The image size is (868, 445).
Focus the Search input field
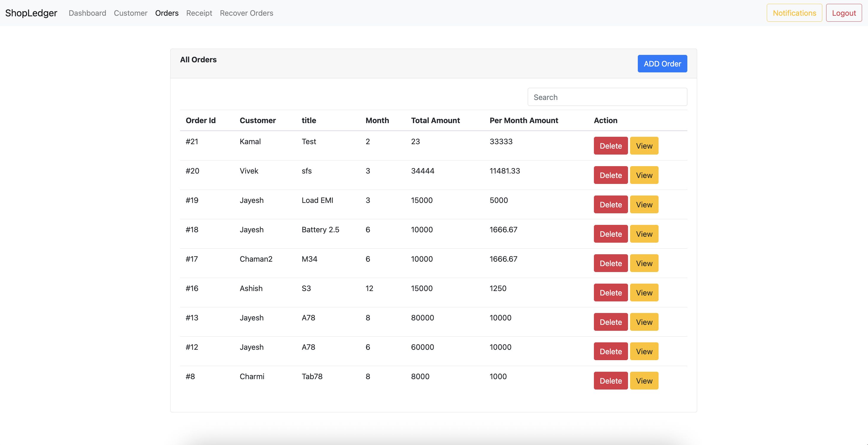[x=607, y=97]
